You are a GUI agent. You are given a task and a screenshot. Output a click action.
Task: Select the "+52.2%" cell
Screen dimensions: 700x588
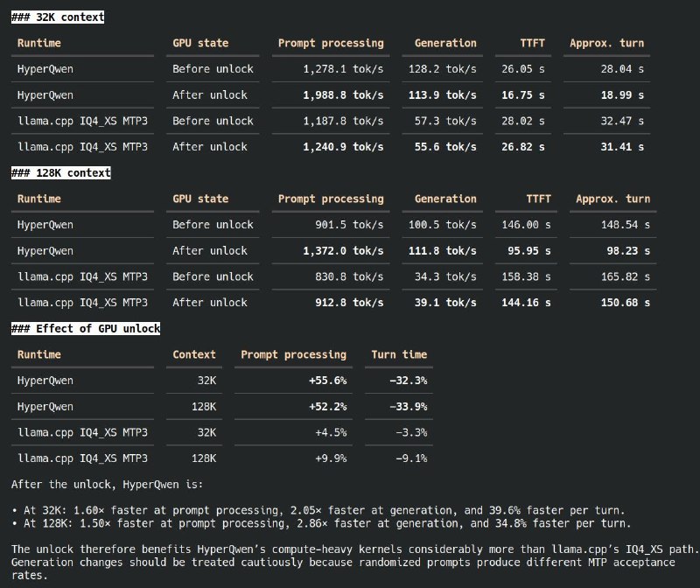pos(327,407)
